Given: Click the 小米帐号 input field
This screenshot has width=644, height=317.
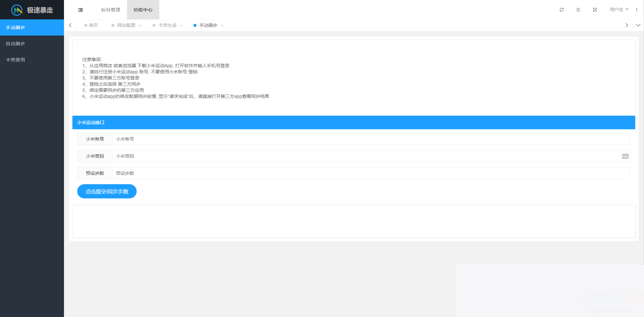Looking at the screenshot, I should [226, 139].
